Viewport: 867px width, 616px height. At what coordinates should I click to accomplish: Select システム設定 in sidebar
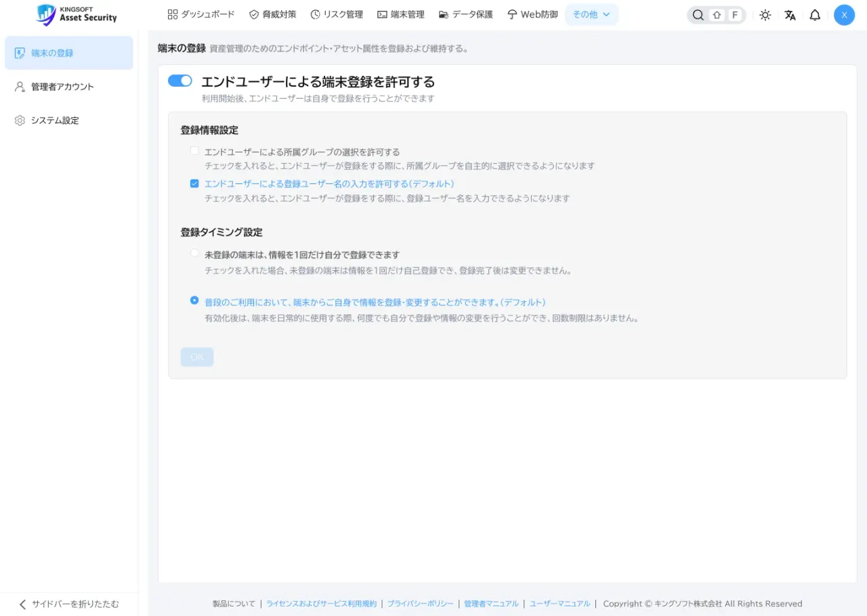click(x=69, y=120)
